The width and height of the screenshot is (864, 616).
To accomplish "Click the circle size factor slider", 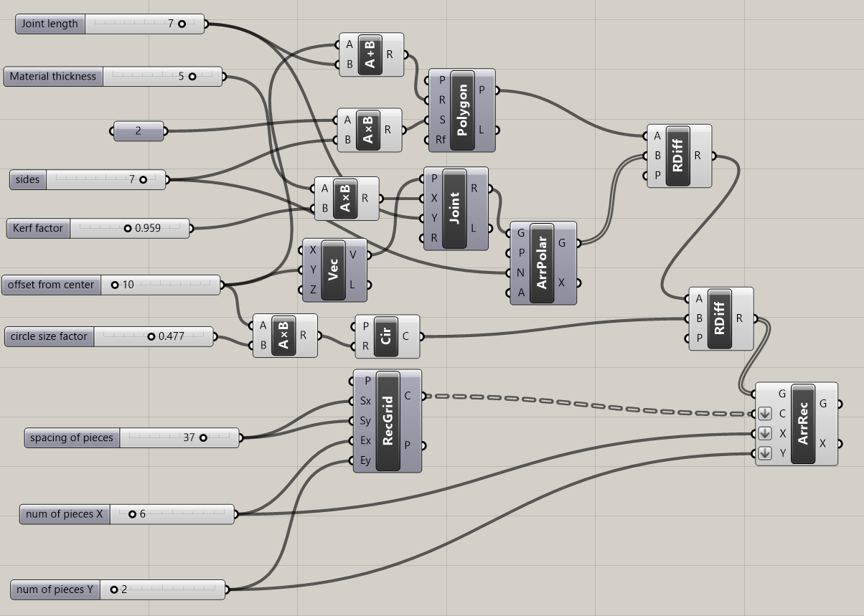I will 109,336.
